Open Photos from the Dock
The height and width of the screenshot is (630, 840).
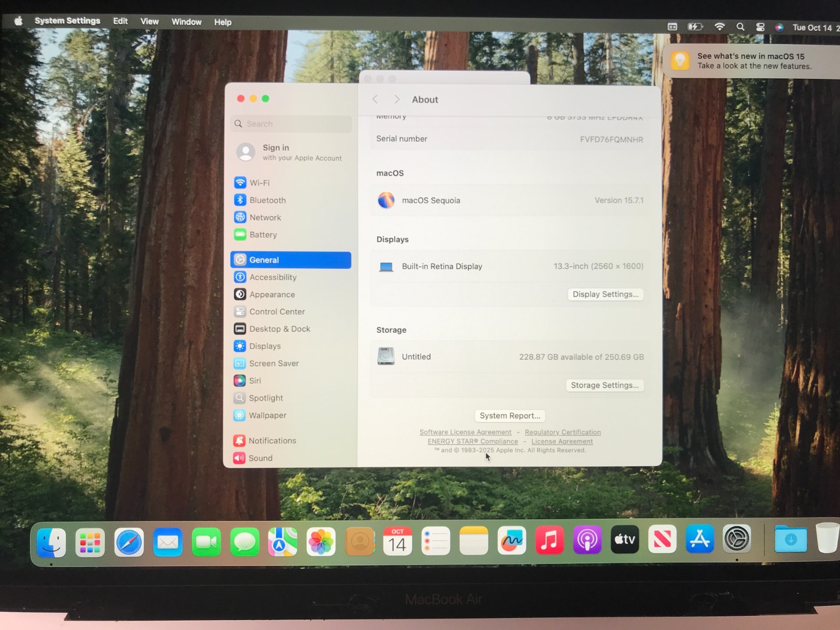pyautogui.click(x=321, y=542)
